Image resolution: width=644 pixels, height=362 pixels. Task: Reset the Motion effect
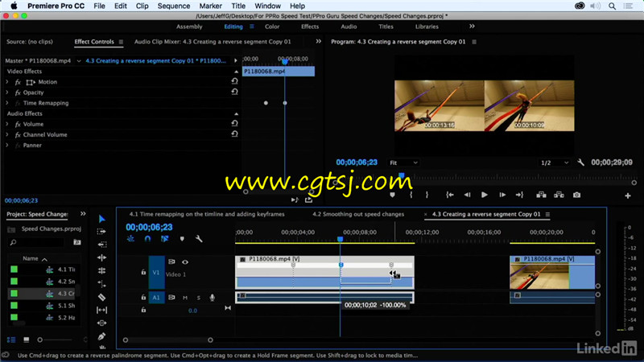pyautogui.click(x=234, y=82)
